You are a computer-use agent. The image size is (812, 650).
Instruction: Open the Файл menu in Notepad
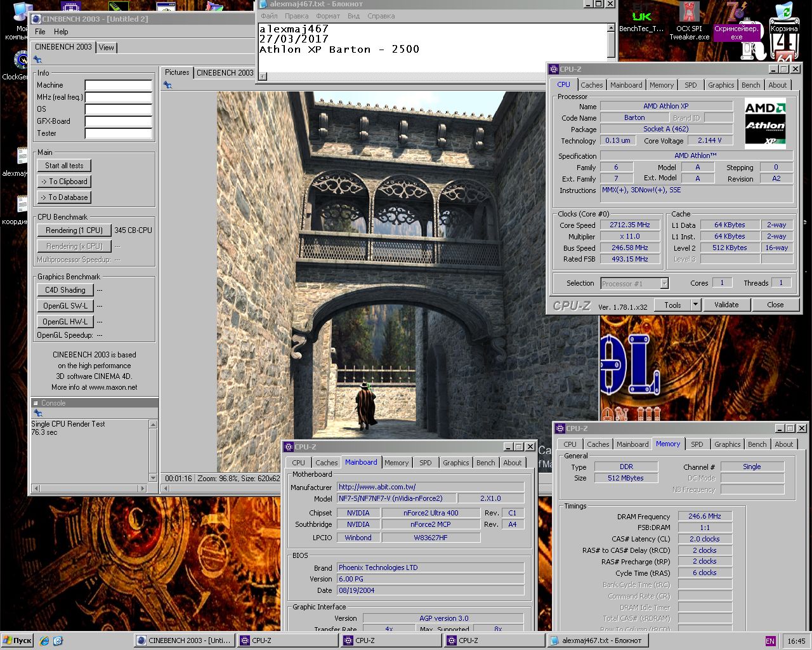coord(269,16)
